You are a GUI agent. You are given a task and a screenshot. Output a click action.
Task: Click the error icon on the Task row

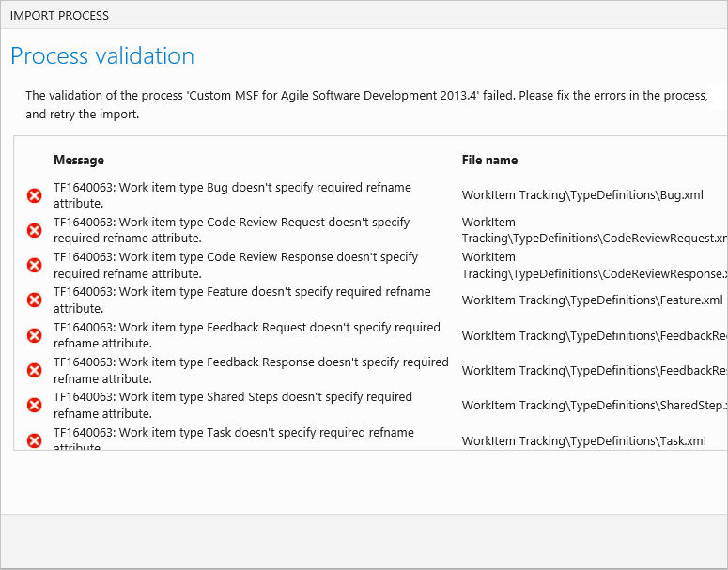tap(35, 439)
